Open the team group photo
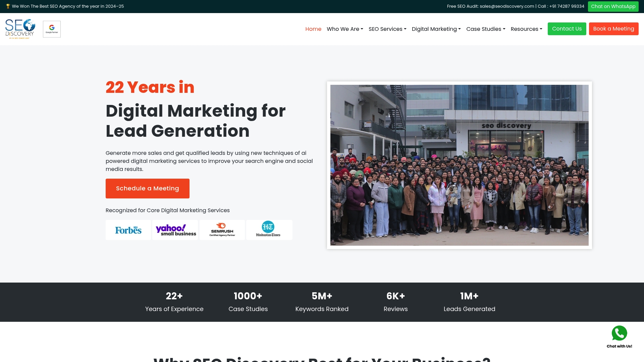644x362 pixels. coord(460,165)
